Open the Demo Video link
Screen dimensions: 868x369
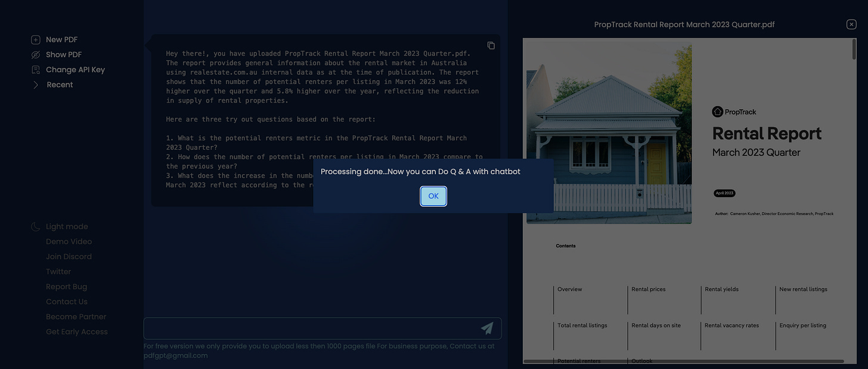click(x=69, y=241)
